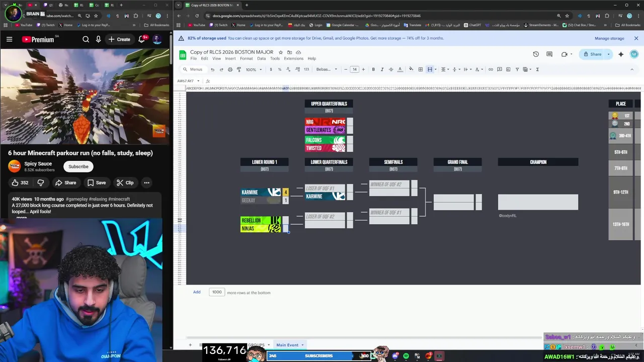The height and width of the screenshot is (362, 644).
Task: Show all comments in Sheets header
Action: [549, 54]
